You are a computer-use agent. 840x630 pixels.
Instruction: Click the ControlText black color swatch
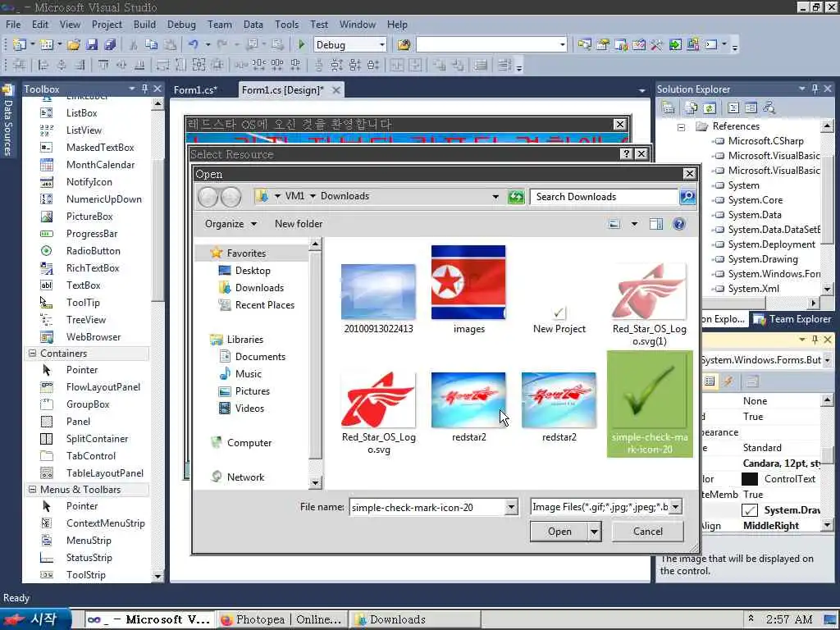coord(750,479)
